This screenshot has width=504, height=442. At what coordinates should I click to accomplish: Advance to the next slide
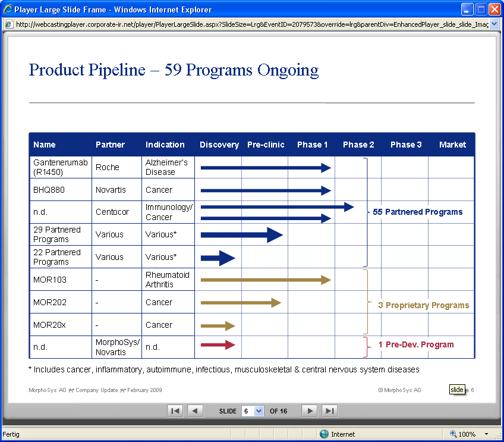coord(309,410)
